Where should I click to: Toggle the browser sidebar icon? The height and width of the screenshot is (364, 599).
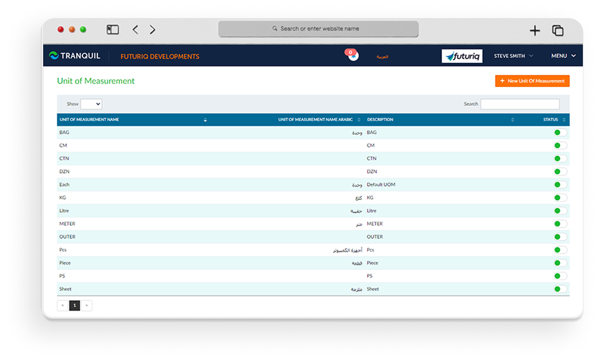tap(112, 30)
